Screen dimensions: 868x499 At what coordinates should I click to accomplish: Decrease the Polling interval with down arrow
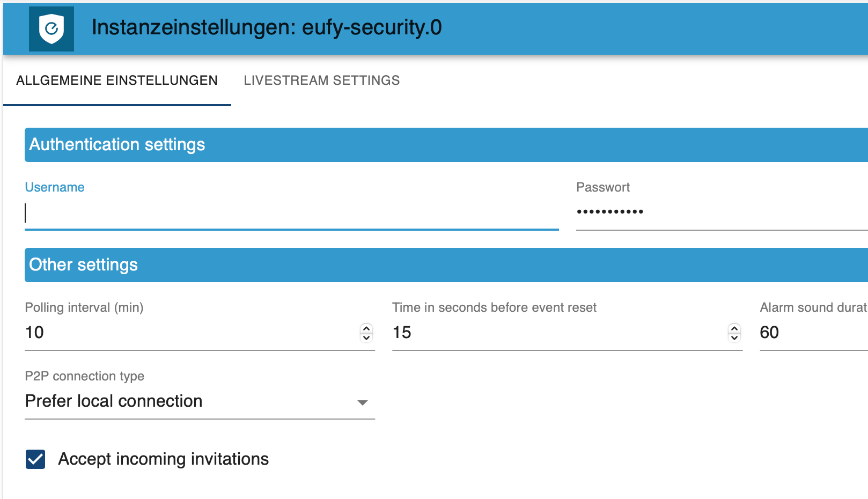[x=366, y=337]
